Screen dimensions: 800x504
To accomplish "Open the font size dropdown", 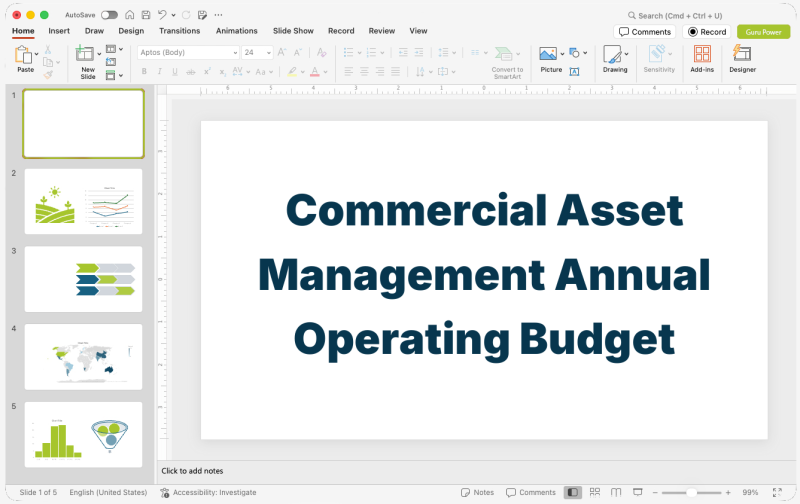I will coord(269,53).
